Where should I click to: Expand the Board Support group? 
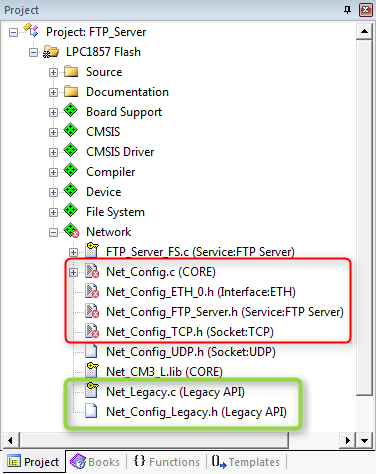click(x=53, y=112)
